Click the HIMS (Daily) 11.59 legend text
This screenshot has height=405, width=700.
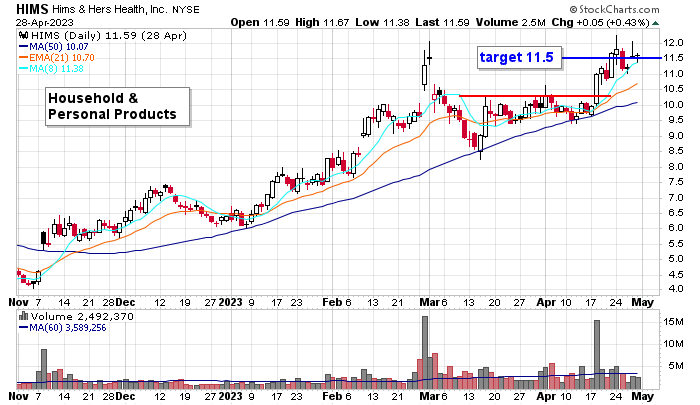108,36
